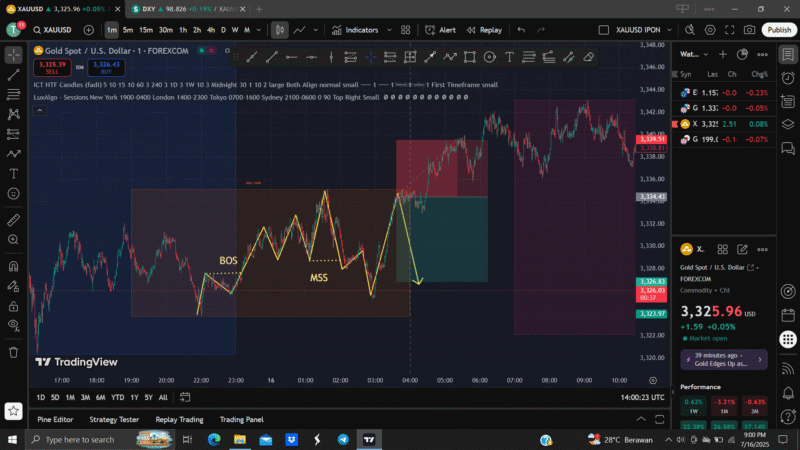The image size is (800, 450).
Task: Select the 15m timeframe
Action: click(146, 30)
